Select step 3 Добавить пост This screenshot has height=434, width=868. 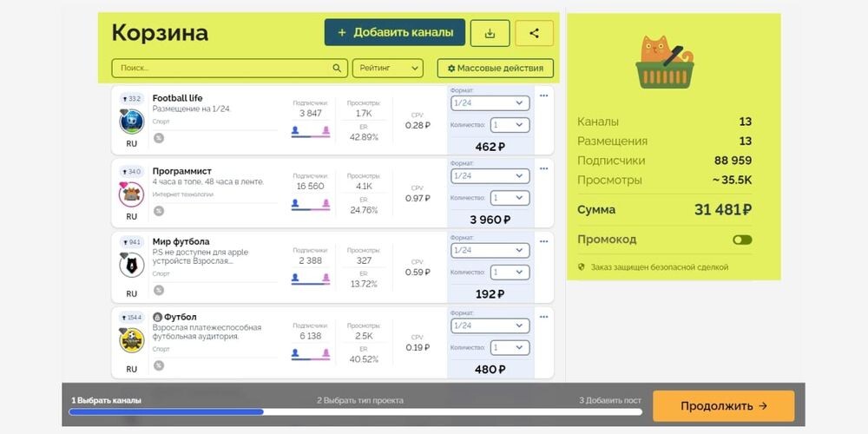coord(610,400)
